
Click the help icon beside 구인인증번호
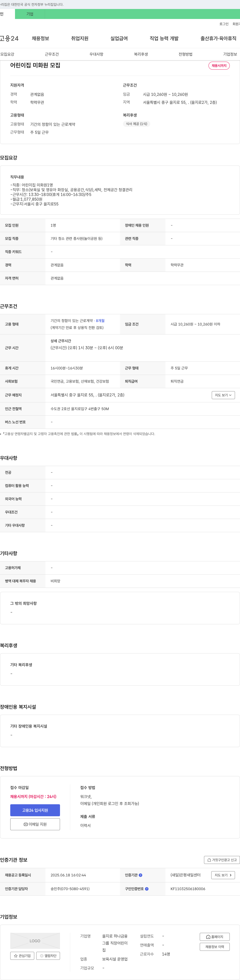147,889
